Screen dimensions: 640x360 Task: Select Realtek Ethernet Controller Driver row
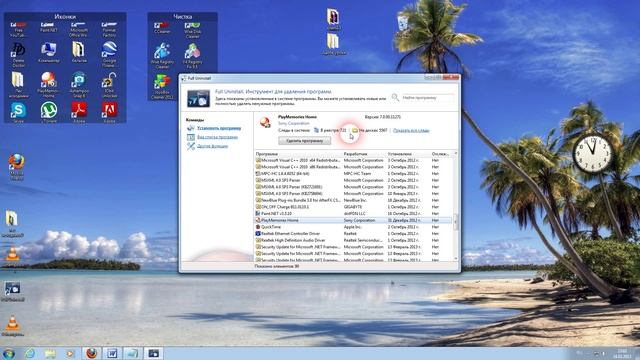(353, 233)
